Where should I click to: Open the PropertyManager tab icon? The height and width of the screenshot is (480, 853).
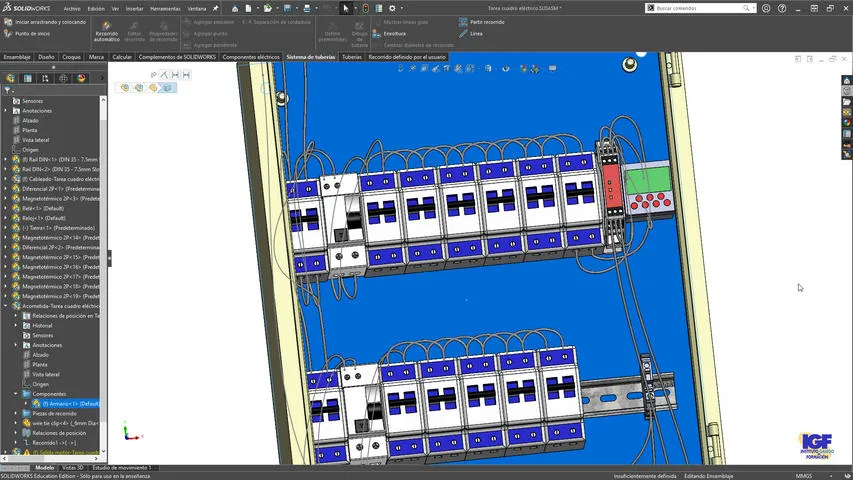(x=28, y=78)
